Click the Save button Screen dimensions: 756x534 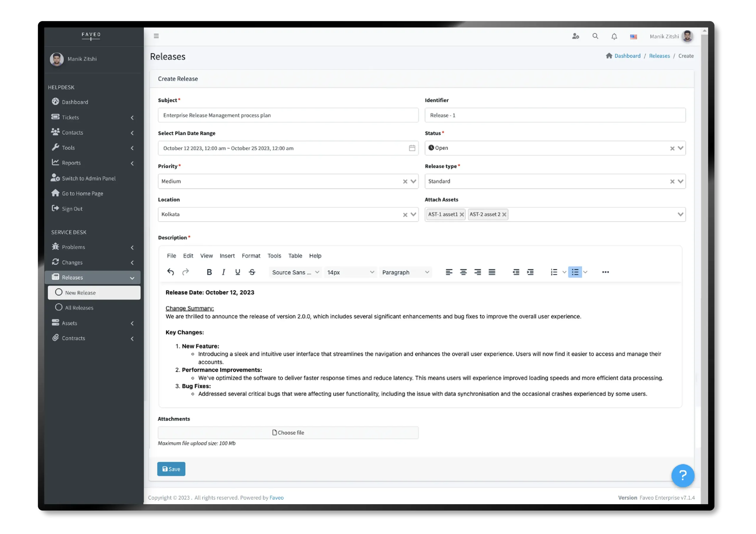[171, 469]
